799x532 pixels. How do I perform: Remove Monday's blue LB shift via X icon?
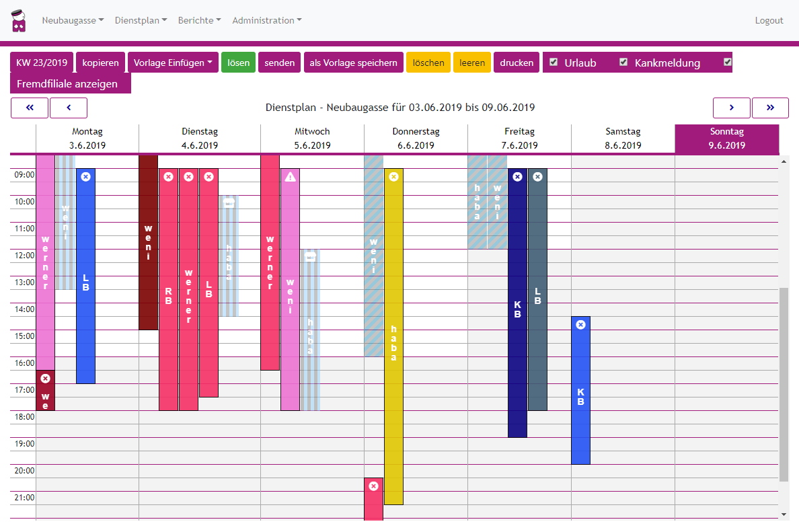tap(85, 177)
